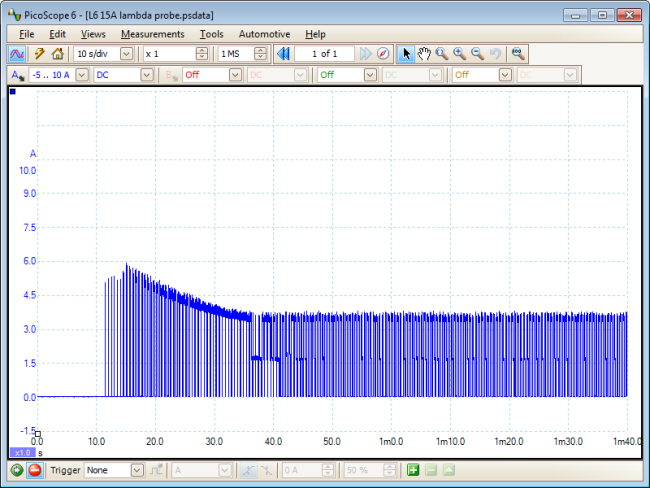Click the zoom-out magnifier tool
650x488 pixels.
tap(477, 53)
